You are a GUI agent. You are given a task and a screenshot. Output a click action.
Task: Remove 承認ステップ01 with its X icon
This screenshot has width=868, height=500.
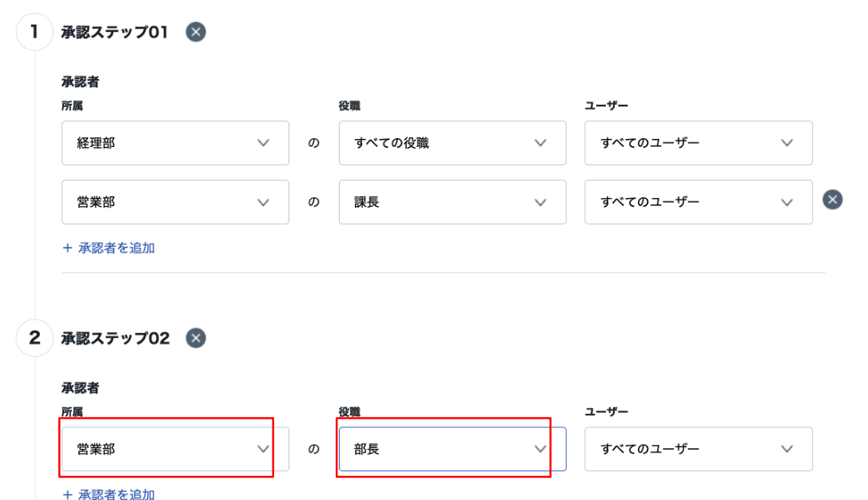[195, 32]
